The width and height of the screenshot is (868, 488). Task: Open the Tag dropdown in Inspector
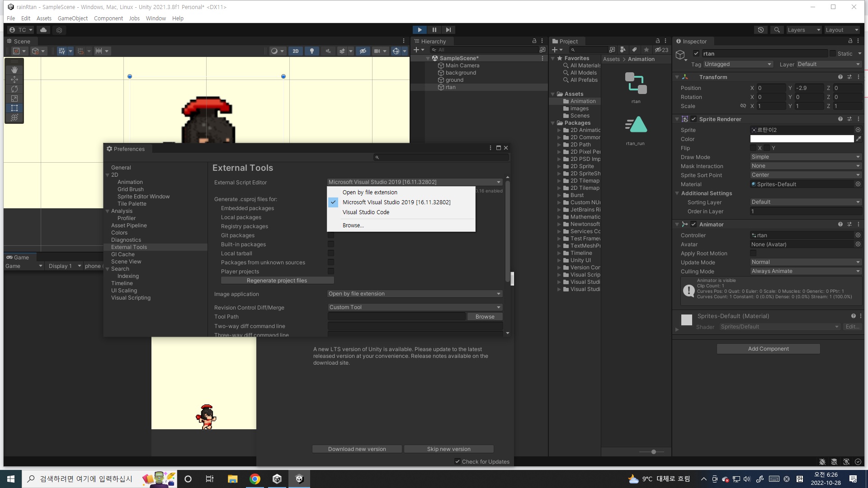738,65
